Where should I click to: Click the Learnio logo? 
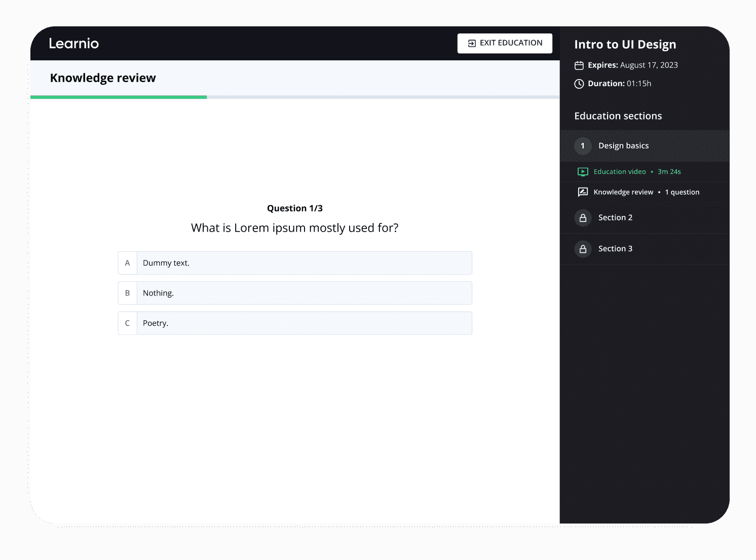74,44
